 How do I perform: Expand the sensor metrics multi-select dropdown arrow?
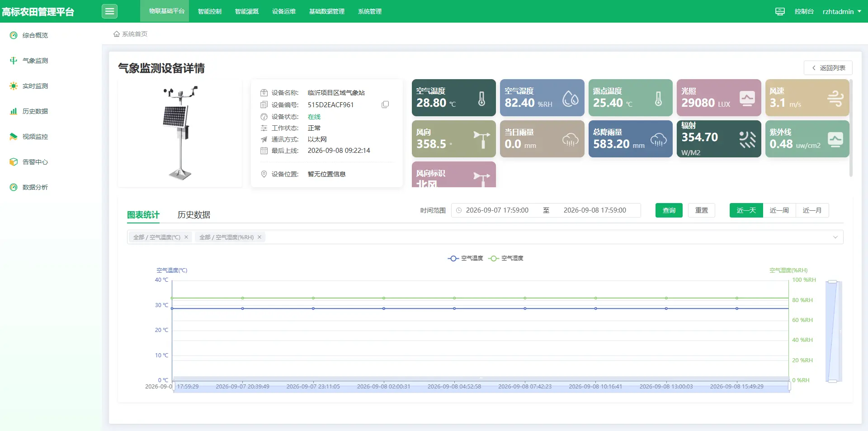(x=835, y=237)
